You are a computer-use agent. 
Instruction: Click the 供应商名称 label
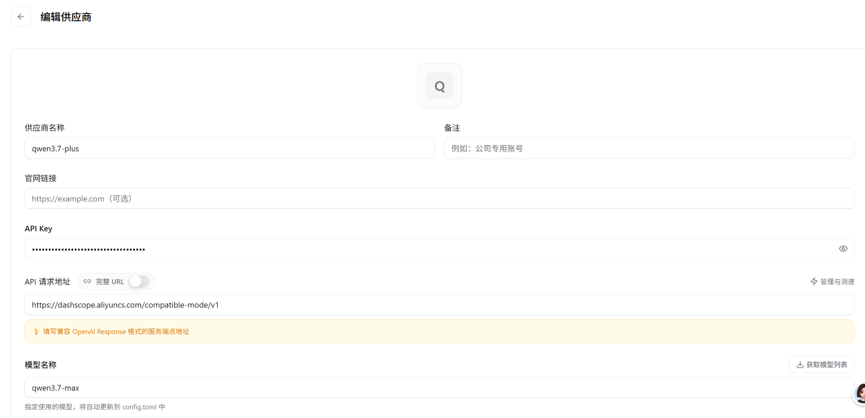45,128
